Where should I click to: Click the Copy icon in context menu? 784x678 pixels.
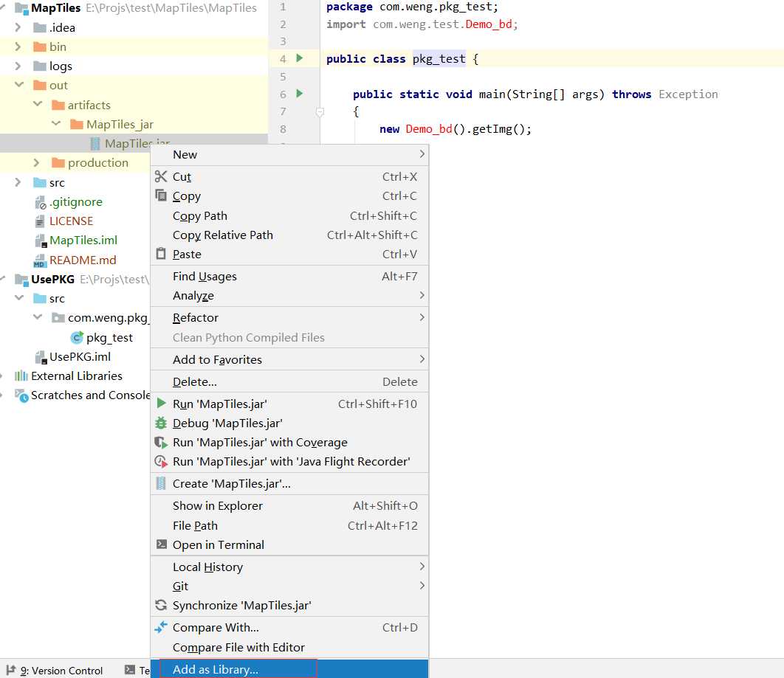point(160,196)
